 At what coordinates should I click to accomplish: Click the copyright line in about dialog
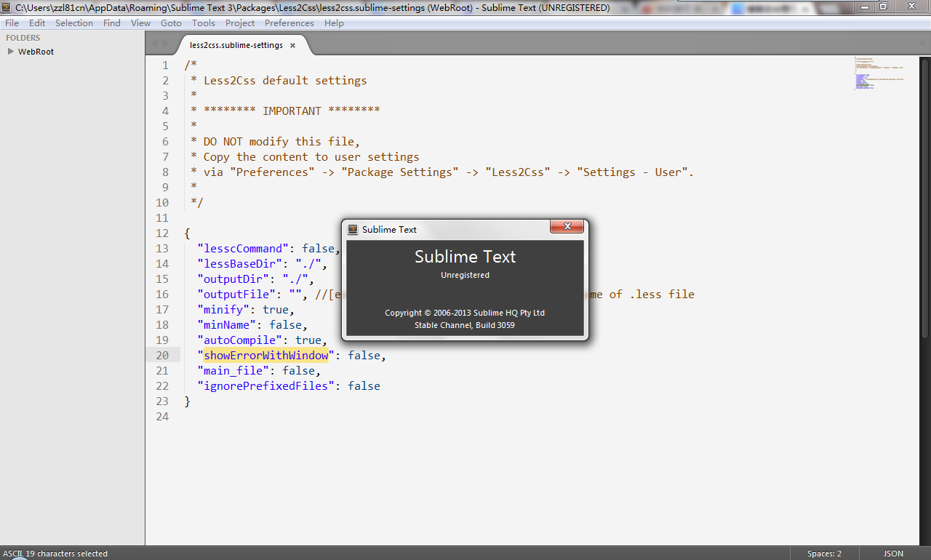pos(465,313)
